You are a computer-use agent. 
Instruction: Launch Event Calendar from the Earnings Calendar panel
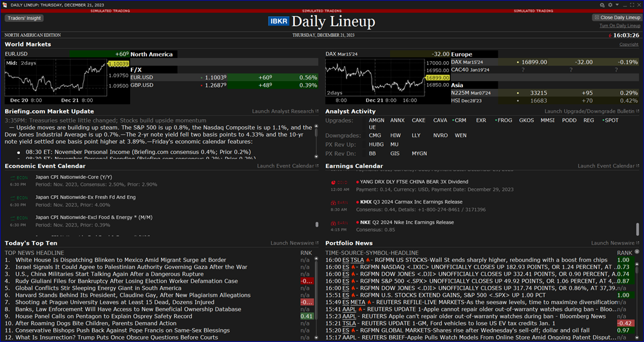coord(609,166)
